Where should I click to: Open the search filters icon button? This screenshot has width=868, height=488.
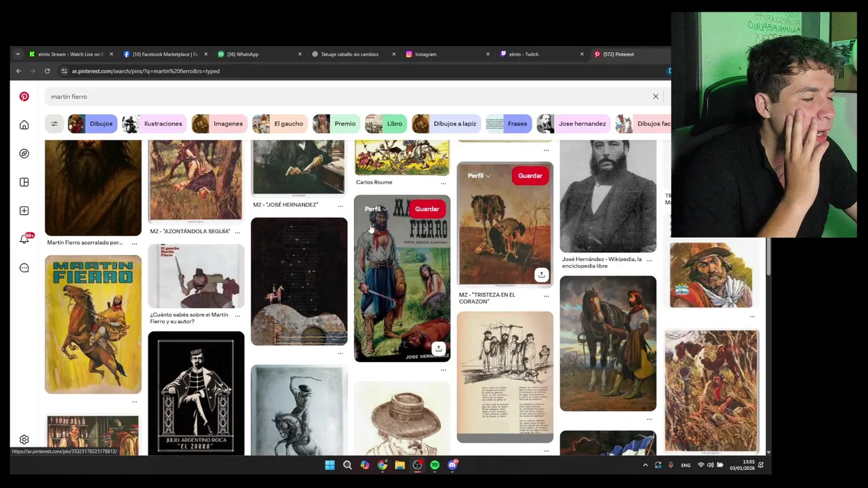(x=54, y=123)
